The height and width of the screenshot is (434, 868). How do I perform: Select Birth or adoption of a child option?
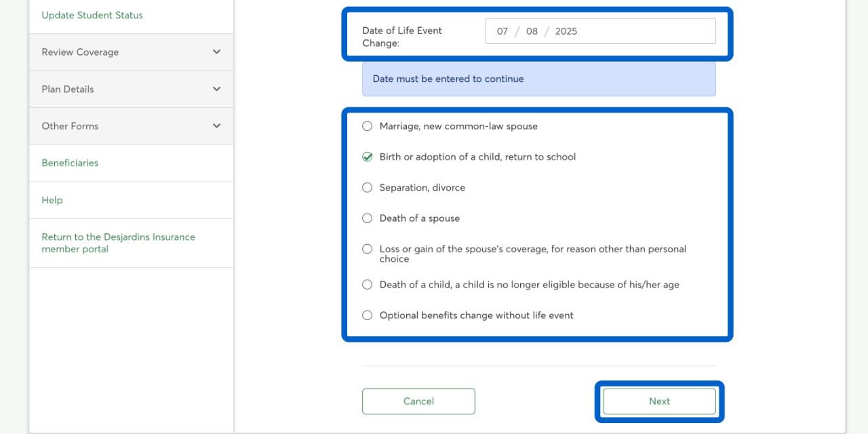367,157
